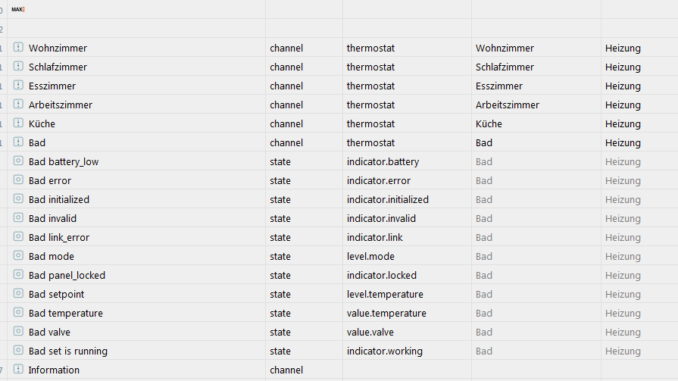Click the Wohnzimmer room cell
This screenshot has width=678, height=381.
pos(505,48)
